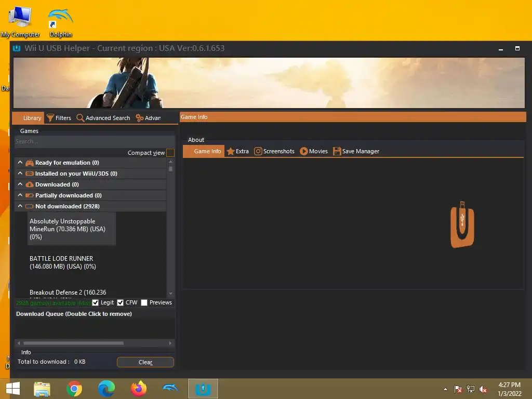The height and width of the screenshot is (399, 532).
Task: Click the cloud icon beside Downloaded
Action: 30,184
